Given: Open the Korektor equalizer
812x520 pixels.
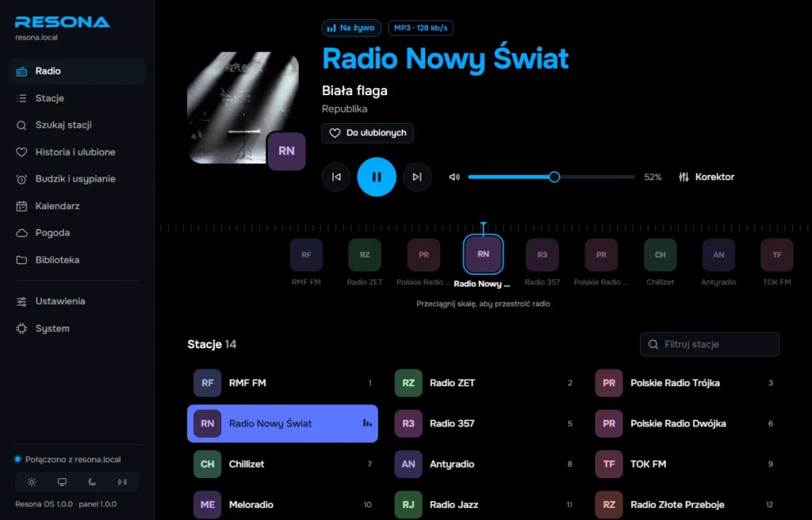Looking at the screenshot, I should pos(707,177).
